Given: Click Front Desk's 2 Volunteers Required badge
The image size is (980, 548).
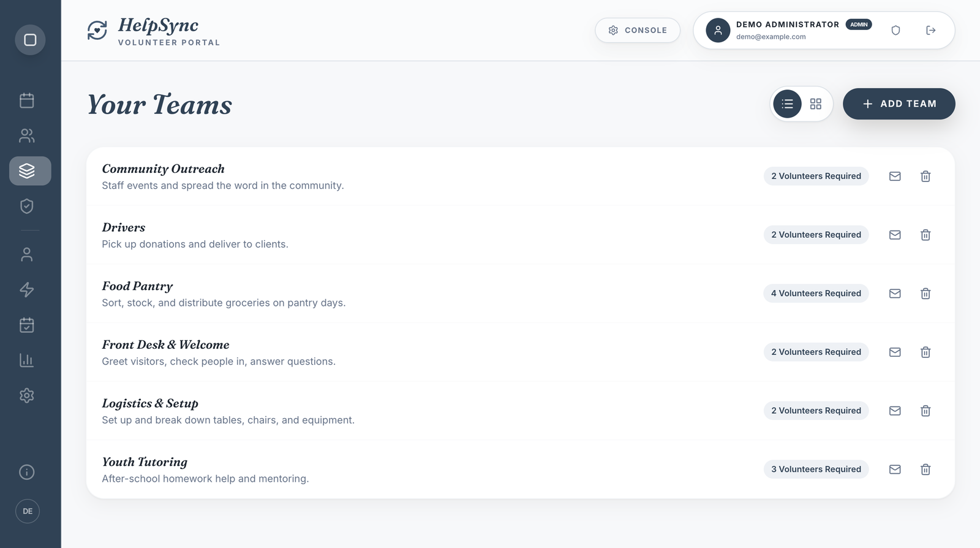Looking at the screenshot, I should (x=816, y=352).
